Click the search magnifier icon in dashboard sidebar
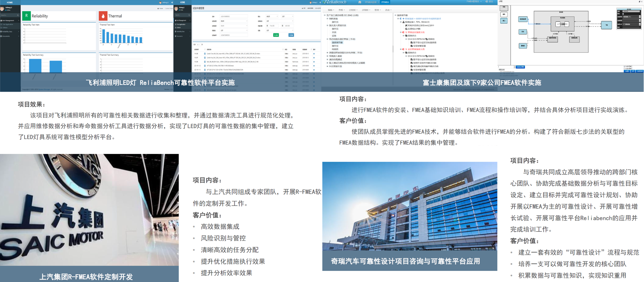Image resolution: width=644 pixels, height=282 pixels. pos(18,15)
